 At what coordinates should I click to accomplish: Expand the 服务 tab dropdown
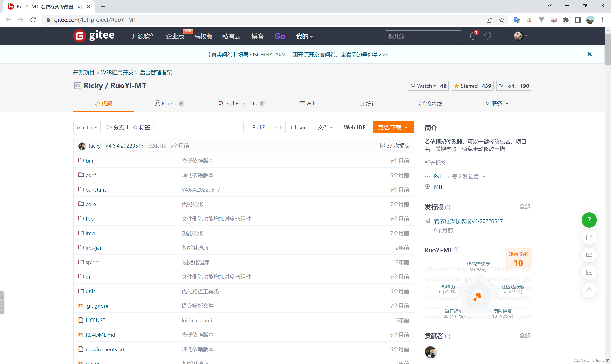[x=497, y=104]
